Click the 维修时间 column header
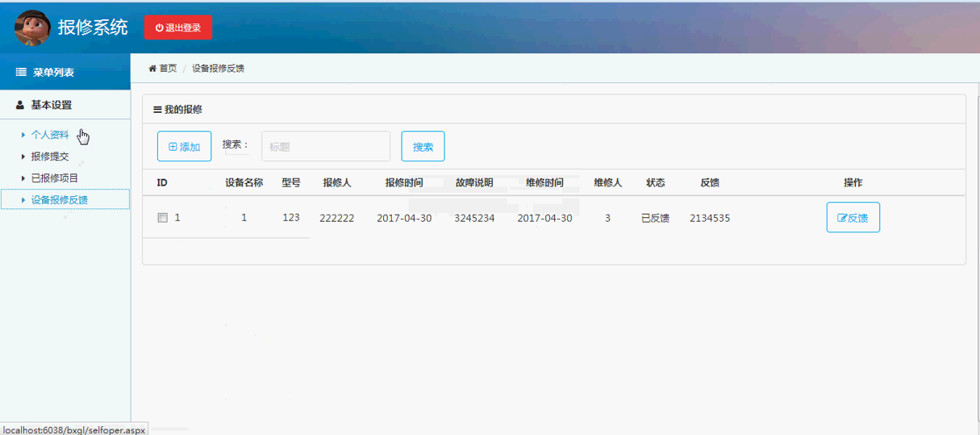This screenshot has width=980, height=435. (x=544, y=183)
